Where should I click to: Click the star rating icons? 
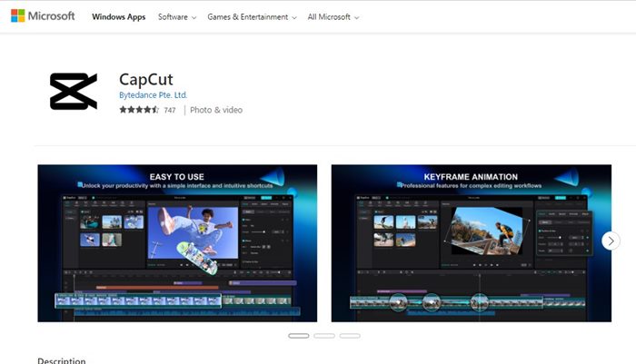[x=138, y=110]
